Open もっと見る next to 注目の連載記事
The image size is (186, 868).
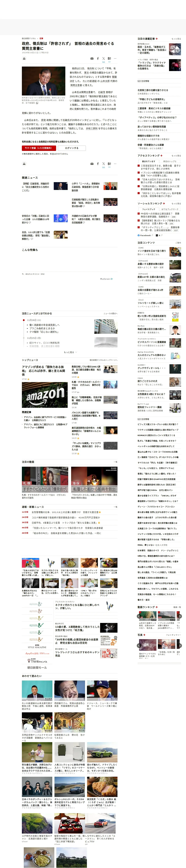pos(176,39)
